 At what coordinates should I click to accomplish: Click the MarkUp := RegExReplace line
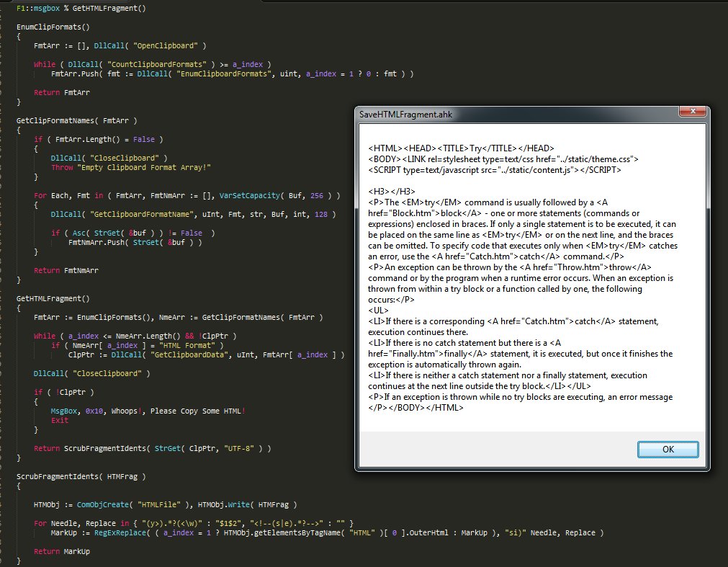[328, 532]
